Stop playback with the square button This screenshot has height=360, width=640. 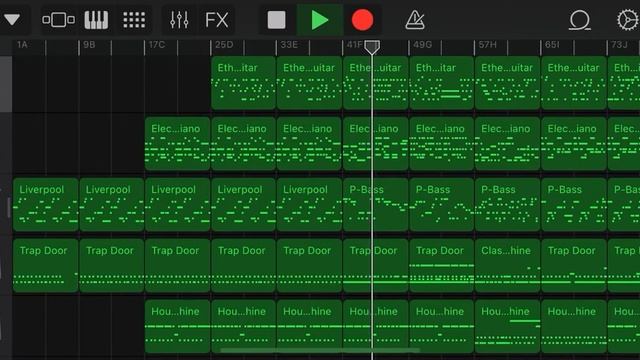[x=276, y=20]
